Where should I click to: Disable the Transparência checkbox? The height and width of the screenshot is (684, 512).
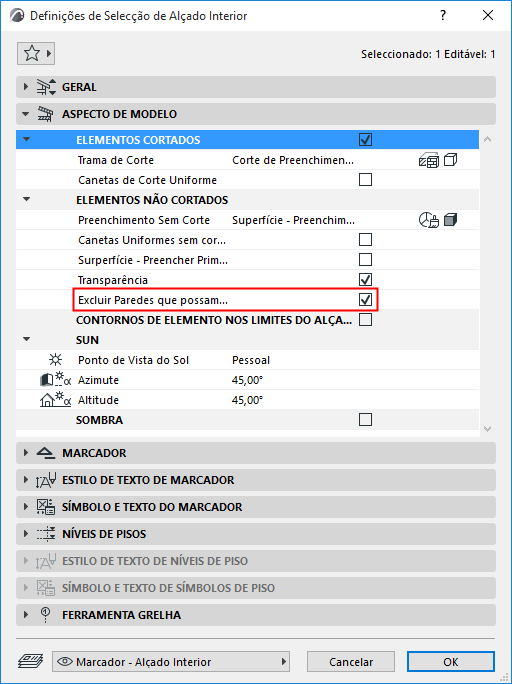(x=365, y=280)
